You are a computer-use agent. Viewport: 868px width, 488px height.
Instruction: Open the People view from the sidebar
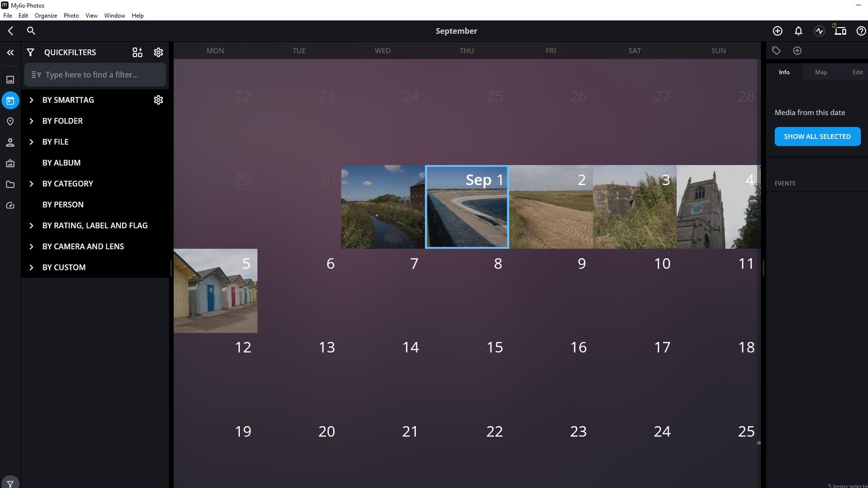[10, 142]
